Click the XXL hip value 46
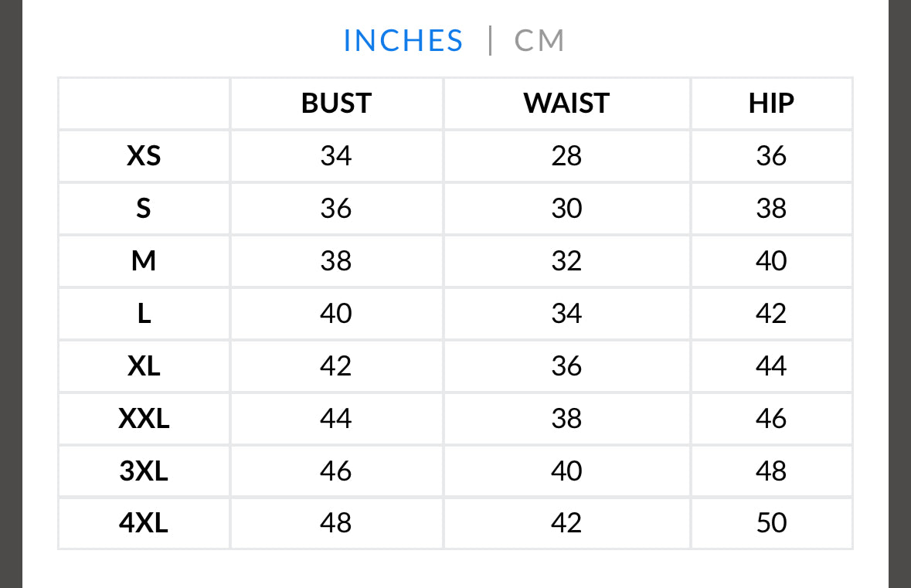 pyautogui.click(x=771, y=418)
